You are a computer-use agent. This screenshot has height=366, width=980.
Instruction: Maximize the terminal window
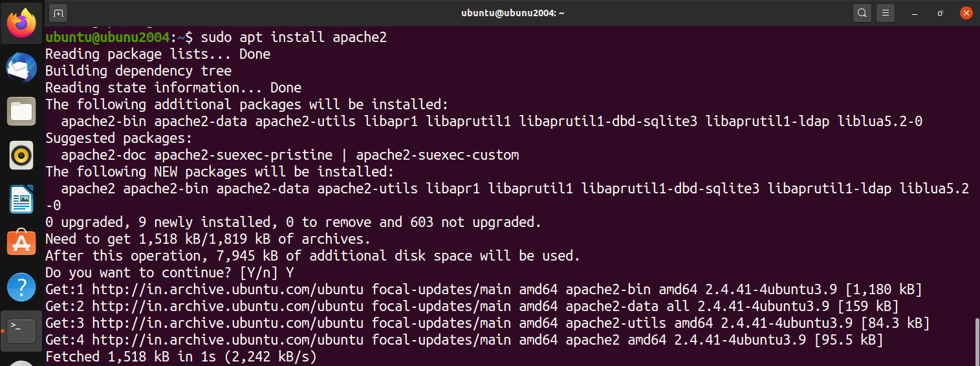[941, 13]
